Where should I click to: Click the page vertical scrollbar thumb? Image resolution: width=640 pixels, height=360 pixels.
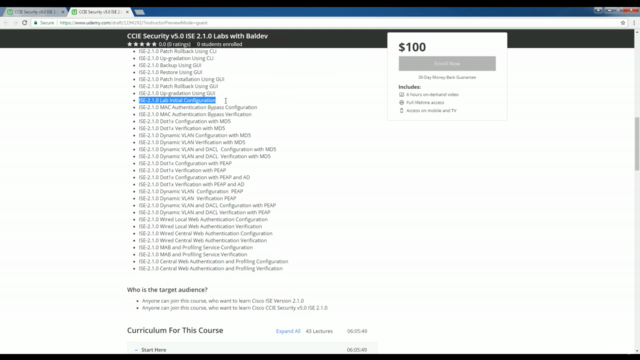pyautogui.click(x=637, y=144)
